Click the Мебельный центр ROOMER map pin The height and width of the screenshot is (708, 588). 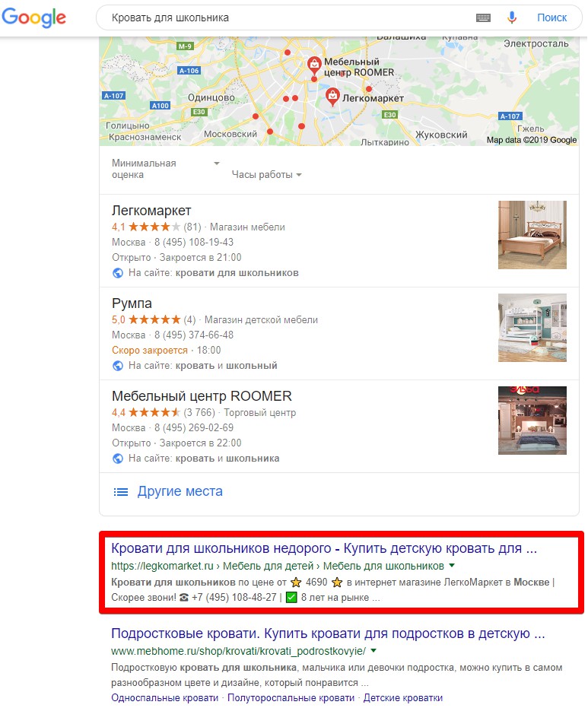click(314, 65)
